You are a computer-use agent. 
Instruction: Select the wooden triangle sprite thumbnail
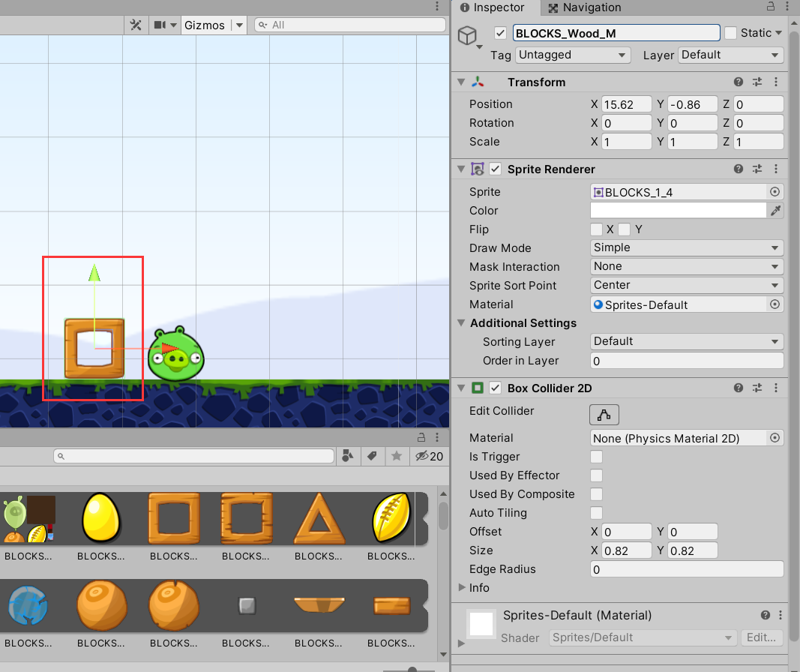[319, 518]
